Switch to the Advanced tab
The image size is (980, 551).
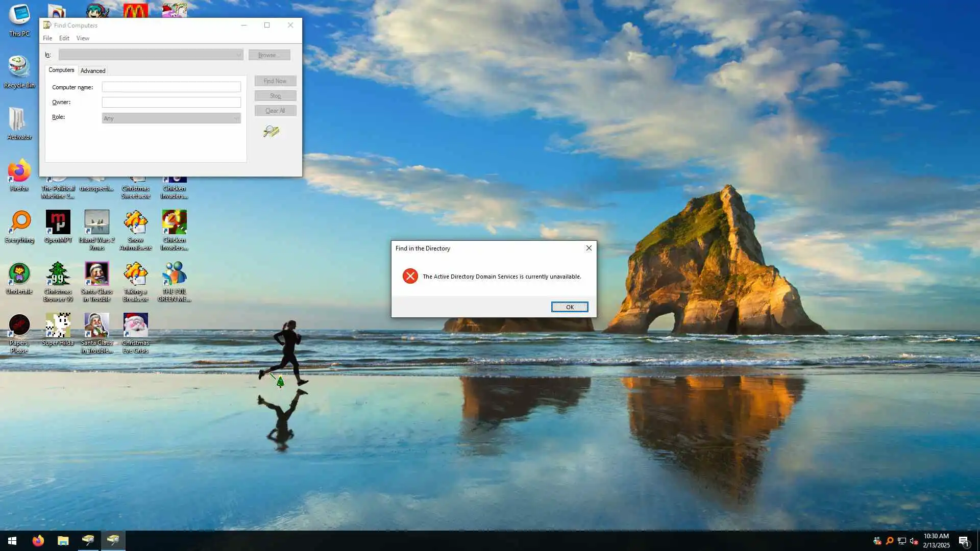[x=93, y=71]
